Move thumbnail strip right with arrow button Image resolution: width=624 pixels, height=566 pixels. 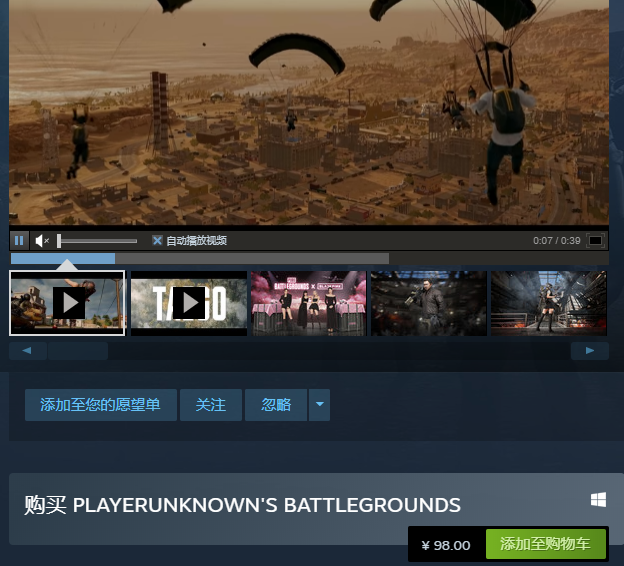coord(590,351)
